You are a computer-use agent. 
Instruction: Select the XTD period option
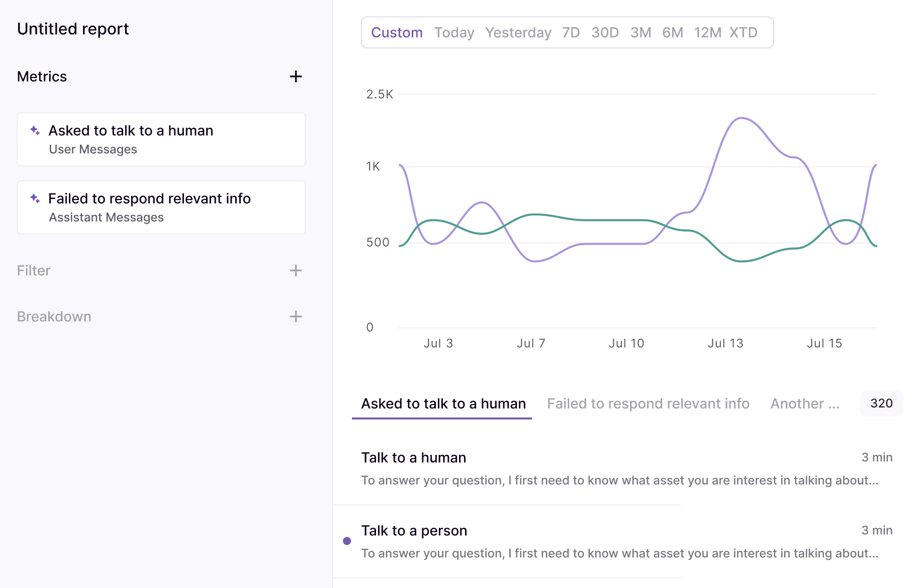coord(744,32)
